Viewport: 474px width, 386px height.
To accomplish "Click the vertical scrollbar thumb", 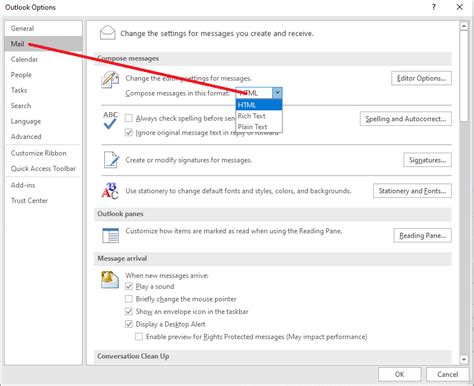I will (464, 76).
